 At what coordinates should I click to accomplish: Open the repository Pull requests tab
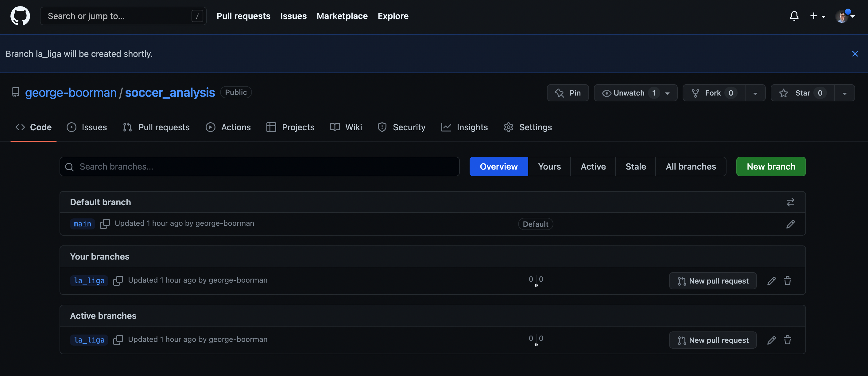pos(156,127)
